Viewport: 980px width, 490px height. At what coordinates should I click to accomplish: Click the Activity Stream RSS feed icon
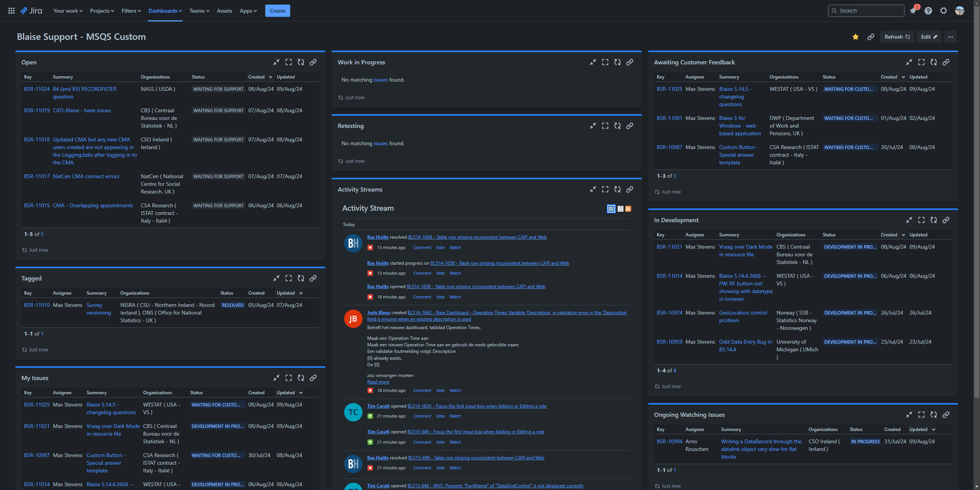pyautogui.click(x=628, y=209)
